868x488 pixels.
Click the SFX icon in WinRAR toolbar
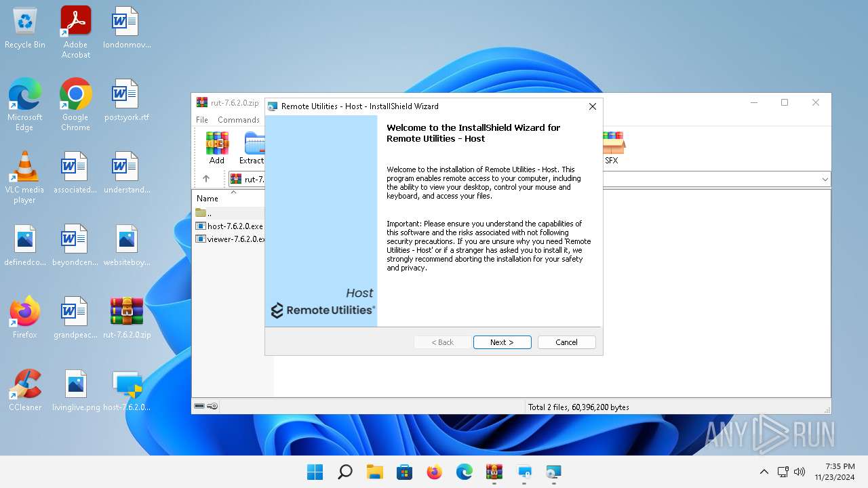tap(612, 148)
